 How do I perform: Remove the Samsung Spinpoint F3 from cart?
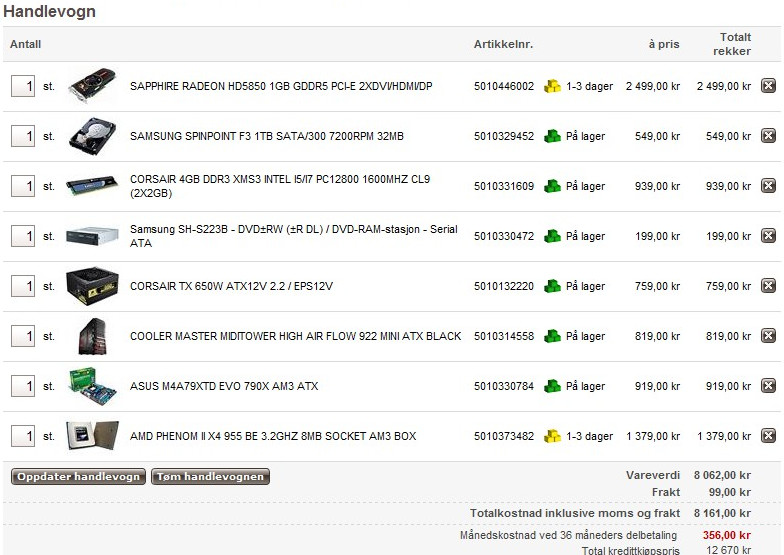point(768,136)
